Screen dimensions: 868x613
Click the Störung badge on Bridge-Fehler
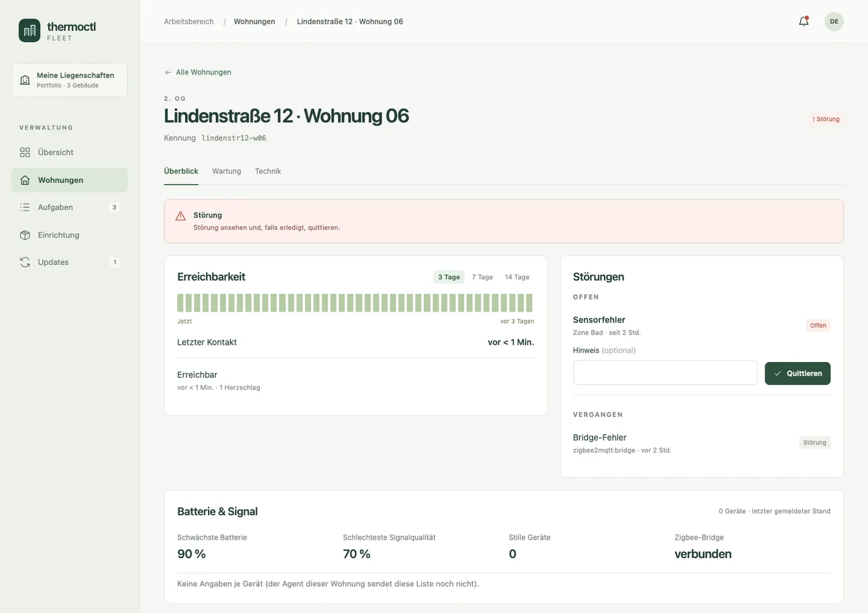(814, 443)
